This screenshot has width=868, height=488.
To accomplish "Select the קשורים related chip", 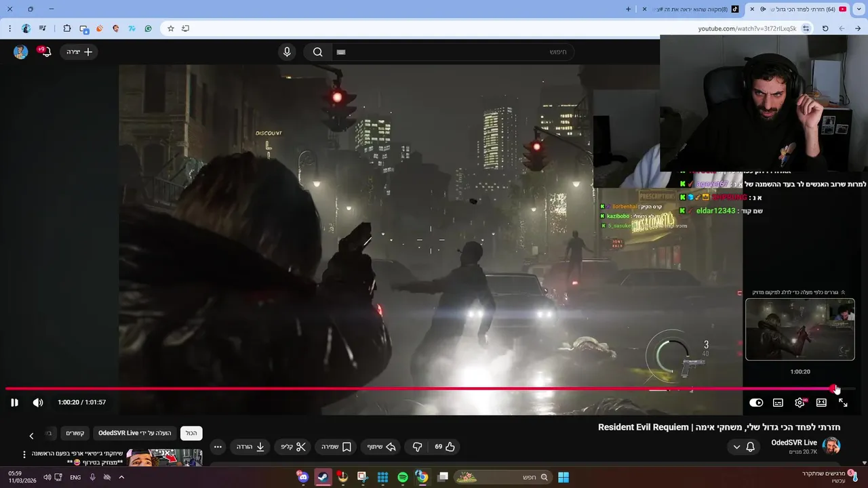I will tap(75, 433).
